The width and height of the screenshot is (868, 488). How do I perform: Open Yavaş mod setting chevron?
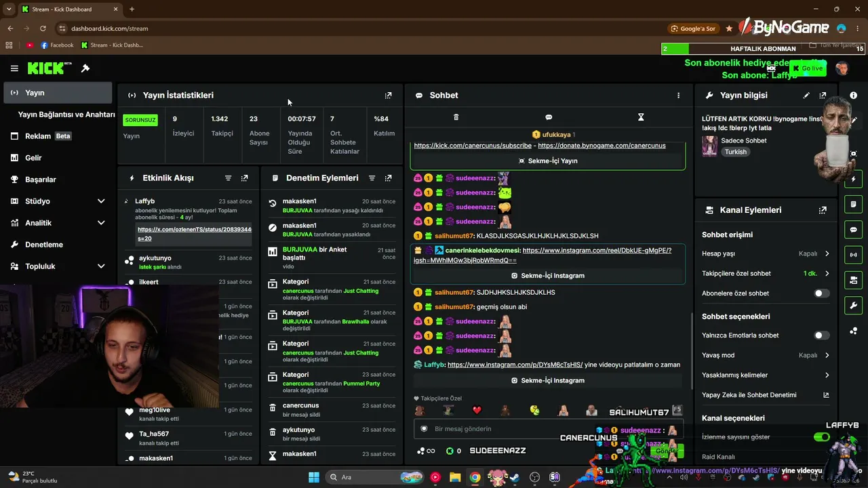(x=827, y=355)
